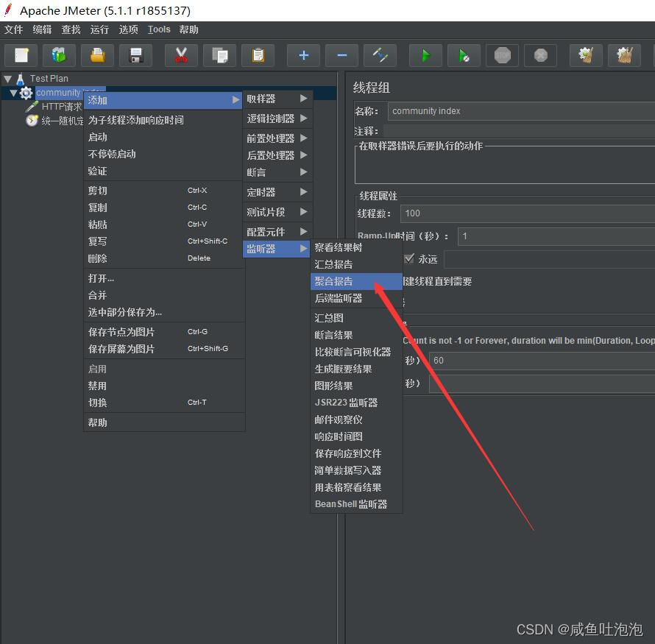Click the New test plan toolbar icon

[21, 55]
